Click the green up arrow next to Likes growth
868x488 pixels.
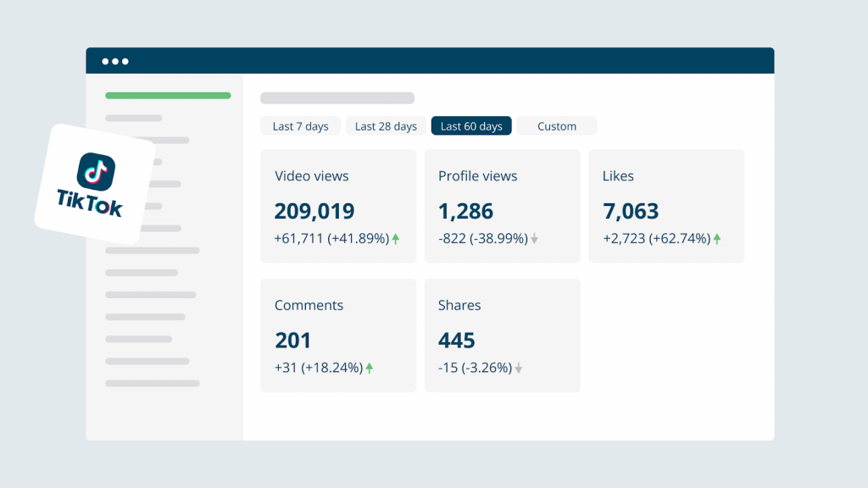[x=716, y=238]
